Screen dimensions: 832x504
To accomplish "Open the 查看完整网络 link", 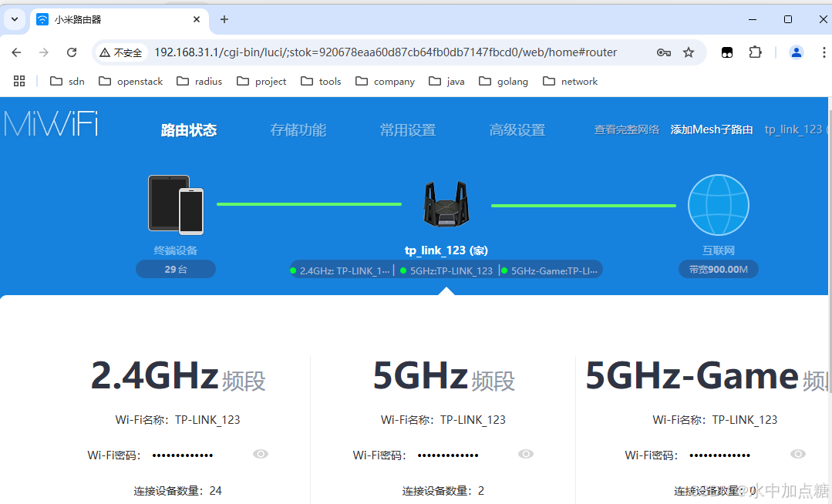I will [x=627, y=129].
